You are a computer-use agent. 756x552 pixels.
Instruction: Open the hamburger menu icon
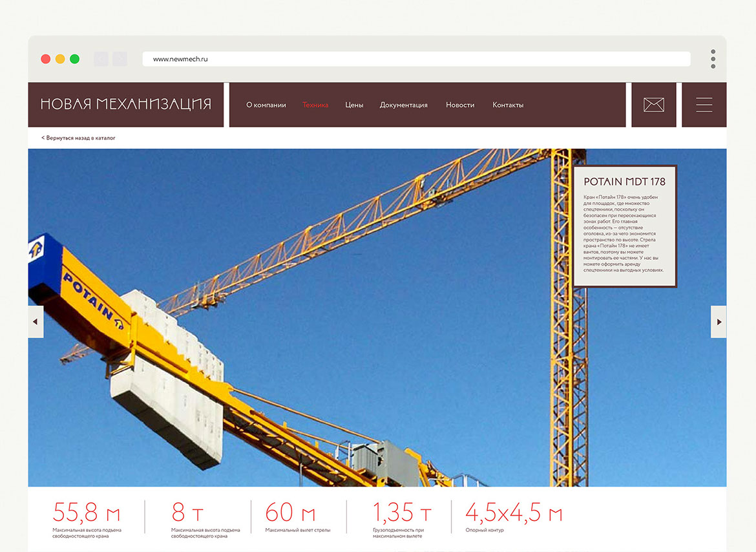(704, 105)
